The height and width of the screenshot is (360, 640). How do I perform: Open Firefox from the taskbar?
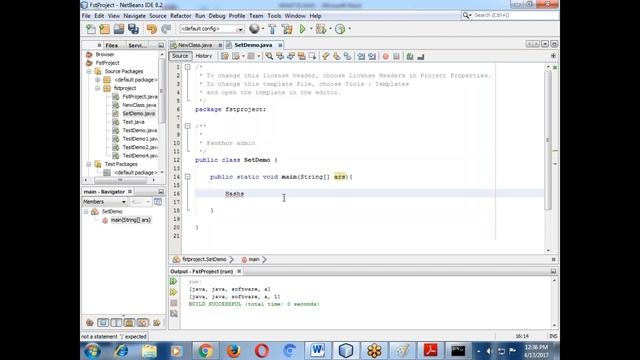(x=233, y=351)
